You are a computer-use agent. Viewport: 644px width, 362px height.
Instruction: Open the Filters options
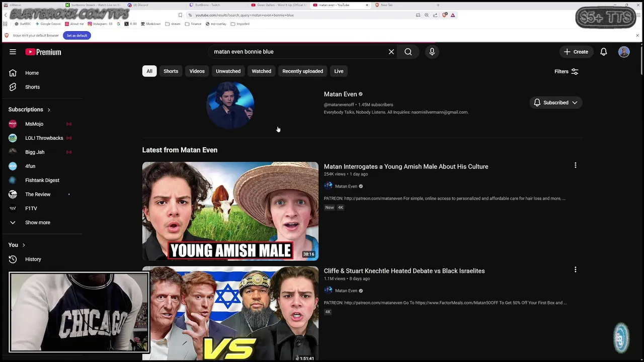567,71
